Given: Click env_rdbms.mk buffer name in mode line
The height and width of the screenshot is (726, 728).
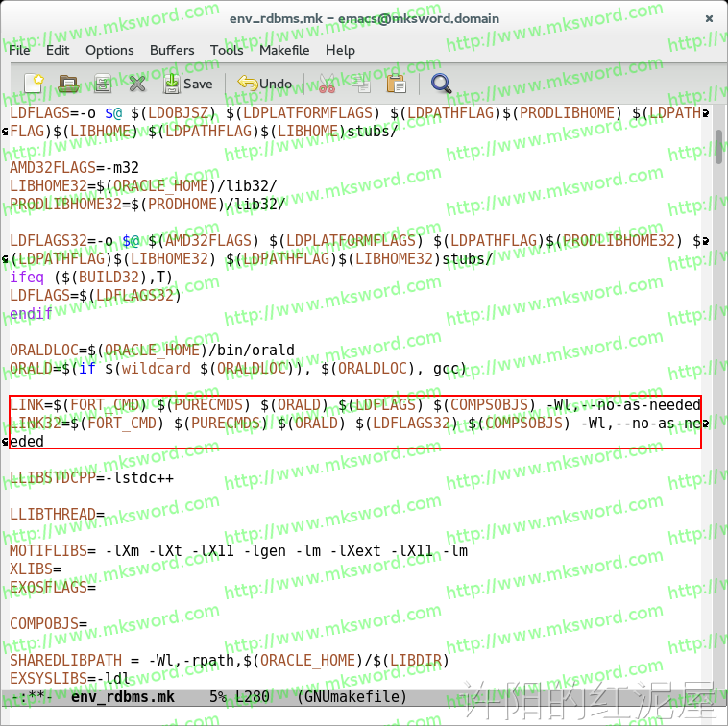Looking at the screenshot, I should click(x=123, y=697).
